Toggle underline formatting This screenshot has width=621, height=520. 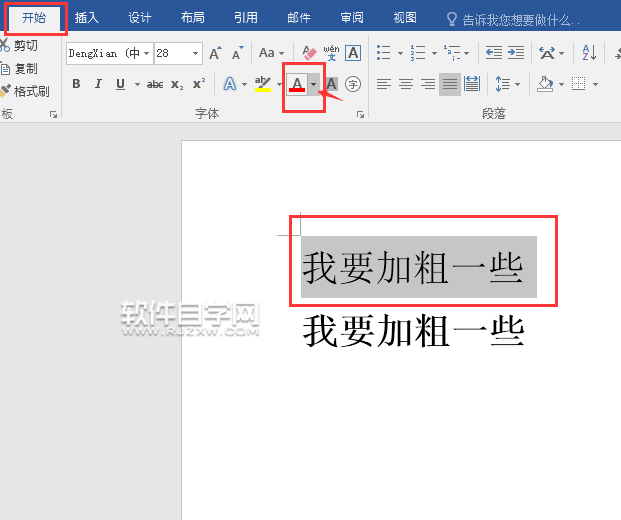click(x=120, y=84)
